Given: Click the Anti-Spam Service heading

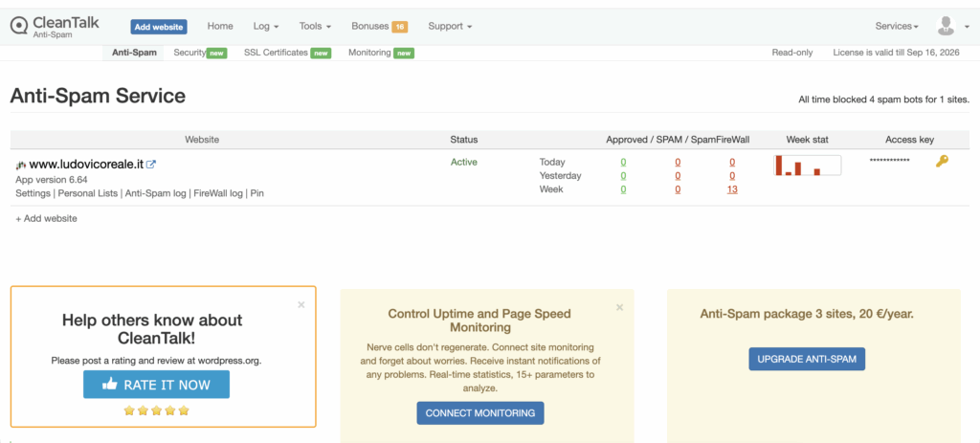Looking at the screenshot, I should [98, 96].
